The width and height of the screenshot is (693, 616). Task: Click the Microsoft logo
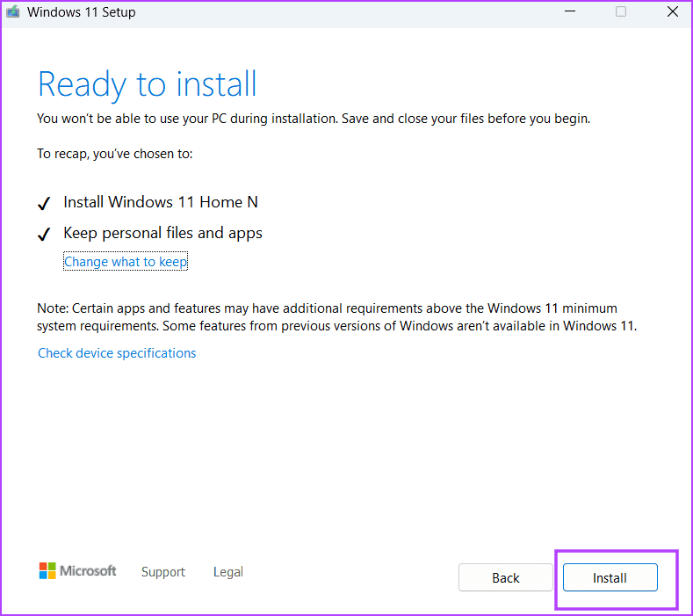click(x=77, y=571)
